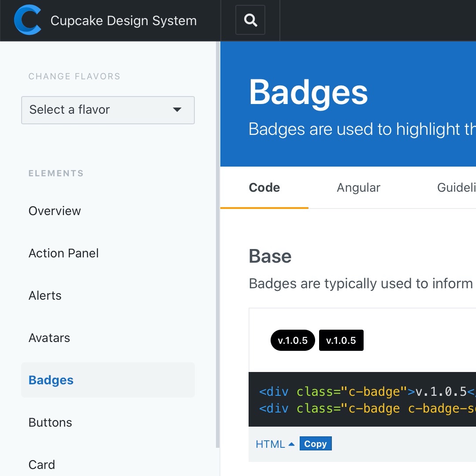The image size is (476, 476).
Task: Collapse the HTML code toggle arrow
Action: coord(291,444)
